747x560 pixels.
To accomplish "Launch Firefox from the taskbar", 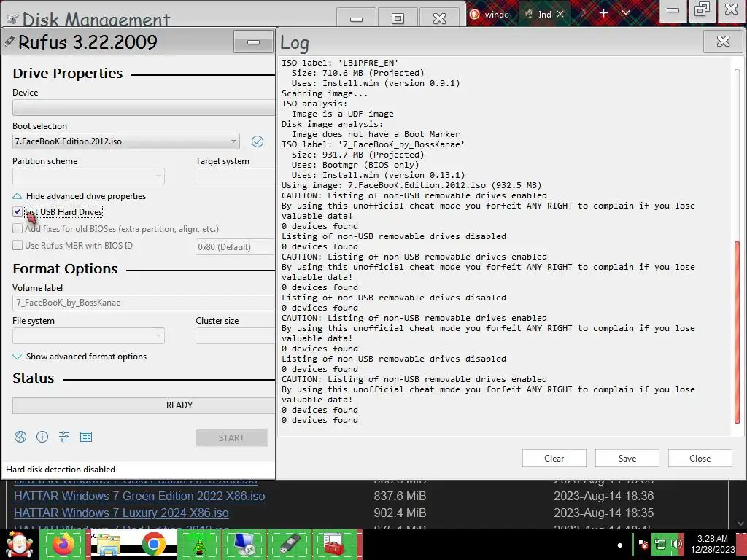I will [x=63, y=544].
